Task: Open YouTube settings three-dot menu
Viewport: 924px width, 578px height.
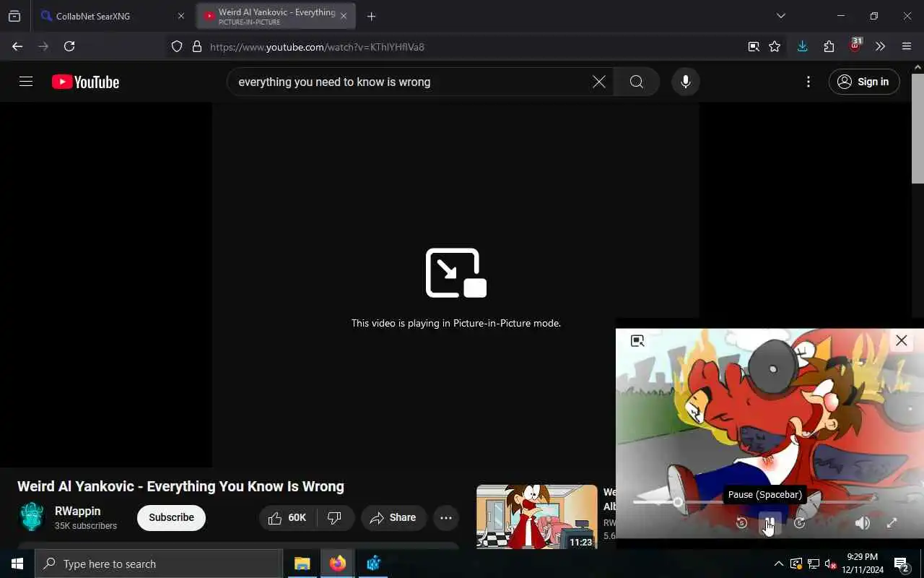Action: [808, 82]
